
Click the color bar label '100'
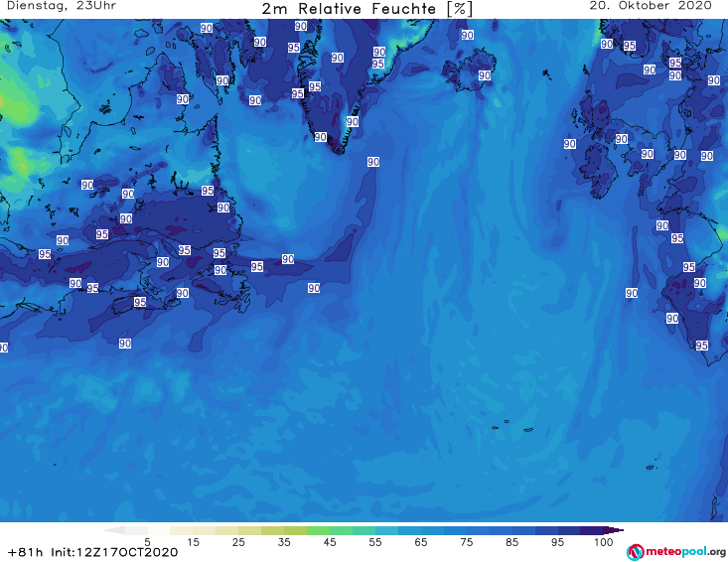pyautogui.click(x=604, y=542)
